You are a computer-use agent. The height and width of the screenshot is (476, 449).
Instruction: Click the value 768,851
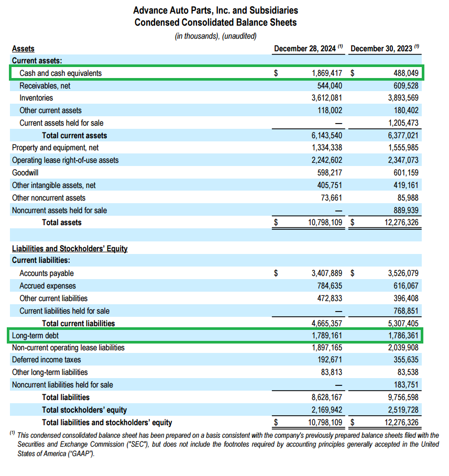click(x=406, y=311)
